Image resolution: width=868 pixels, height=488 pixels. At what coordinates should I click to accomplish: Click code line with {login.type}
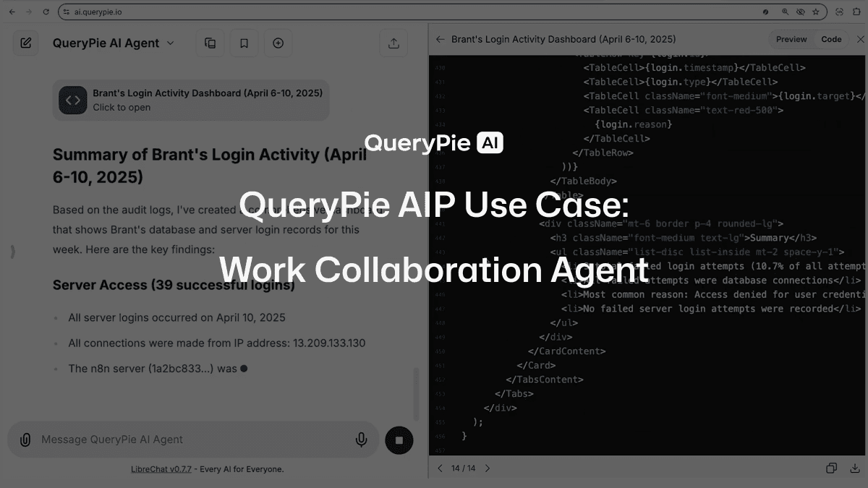[x=681, y=82]
